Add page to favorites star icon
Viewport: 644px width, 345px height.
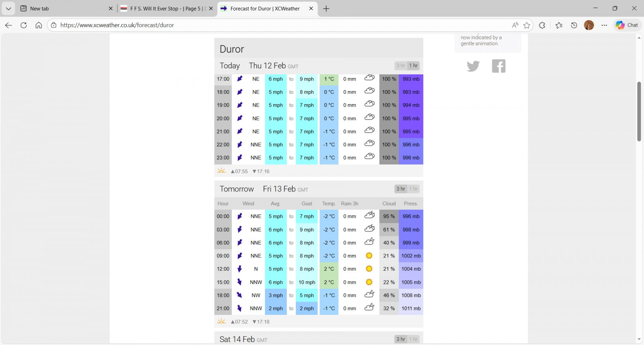click(527, 25)
